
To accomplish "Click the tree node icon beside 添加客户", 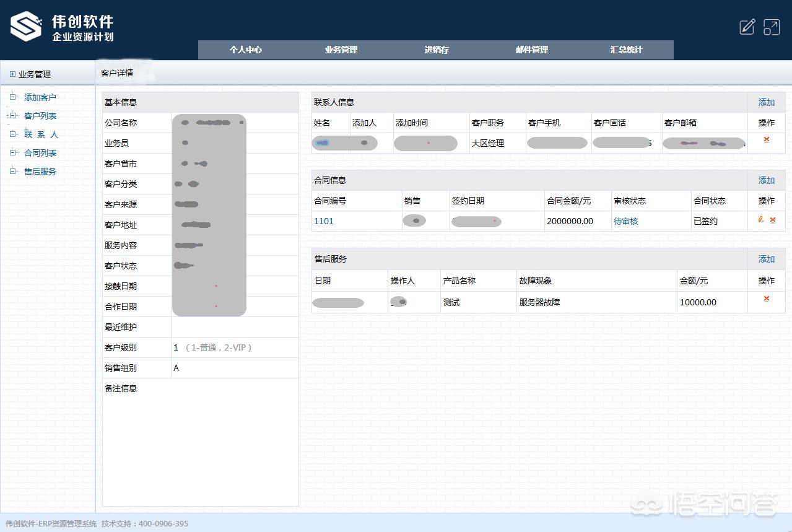I will tap(14, 97).
